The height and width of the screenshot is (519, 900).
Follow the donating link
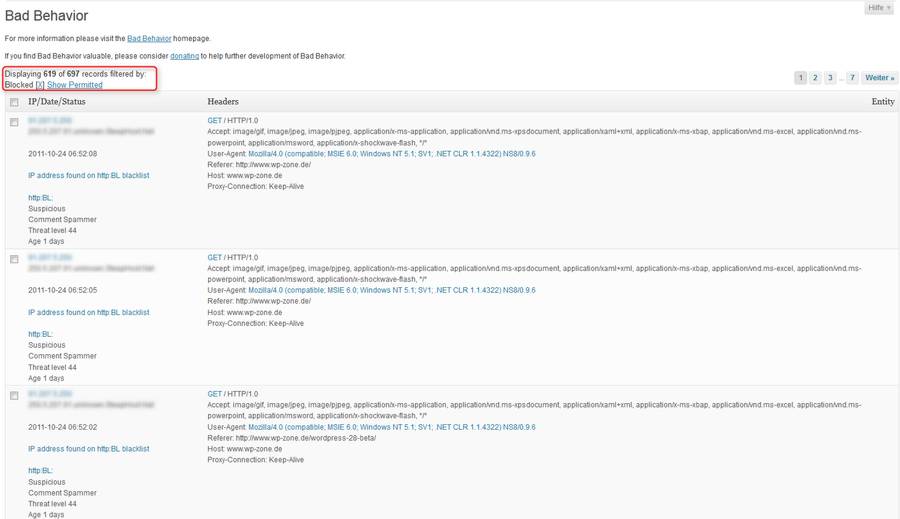pos(184,56)
